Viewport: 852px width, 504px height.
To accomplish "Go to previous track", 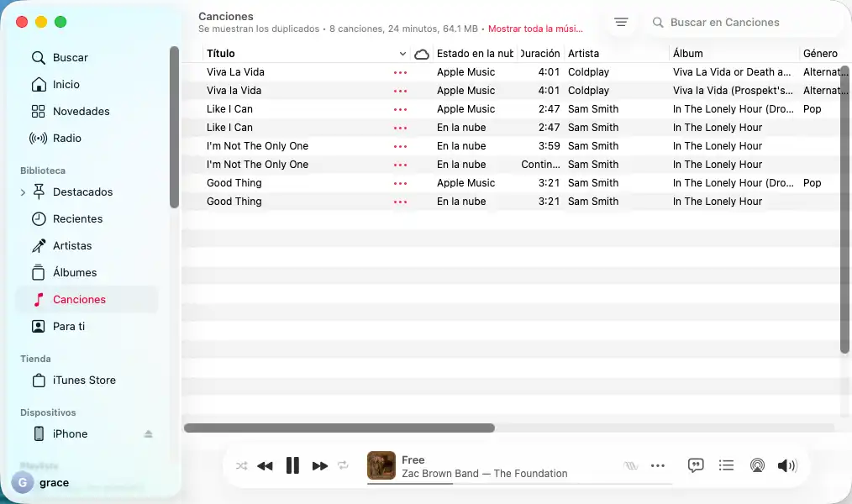I will (265, 466).
